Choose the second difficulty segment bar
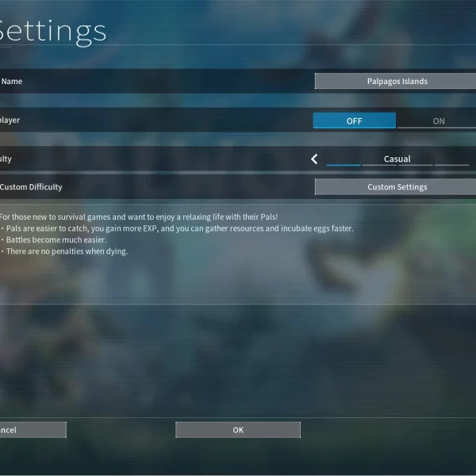The image size is (476, 476). [x=379, y=165]
